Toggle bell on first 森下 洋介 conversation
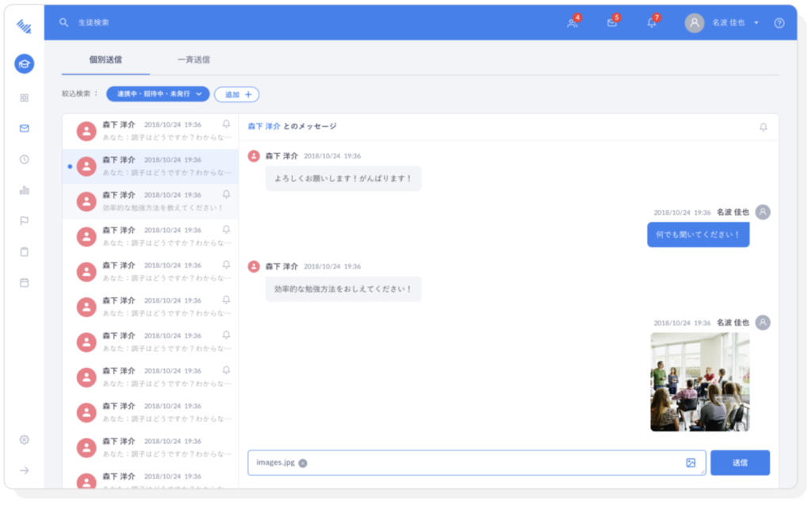This screenshot has width=812, height=505. click(226, 124)
